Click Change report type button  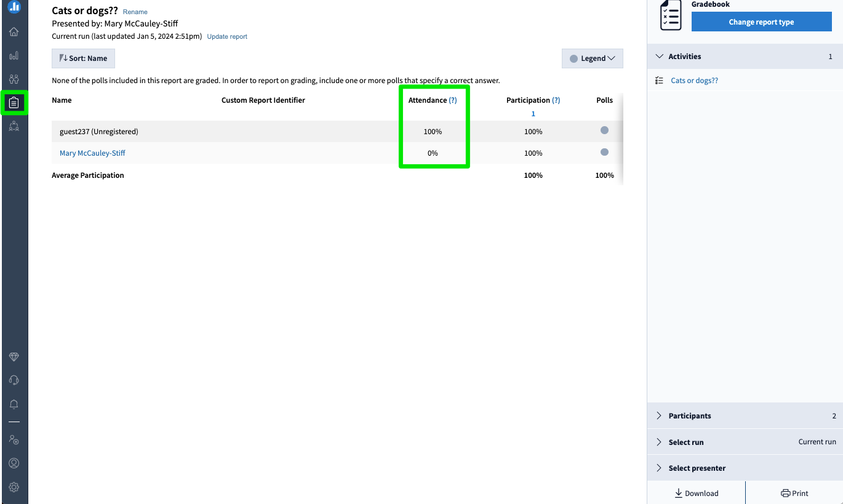point(761,22)
